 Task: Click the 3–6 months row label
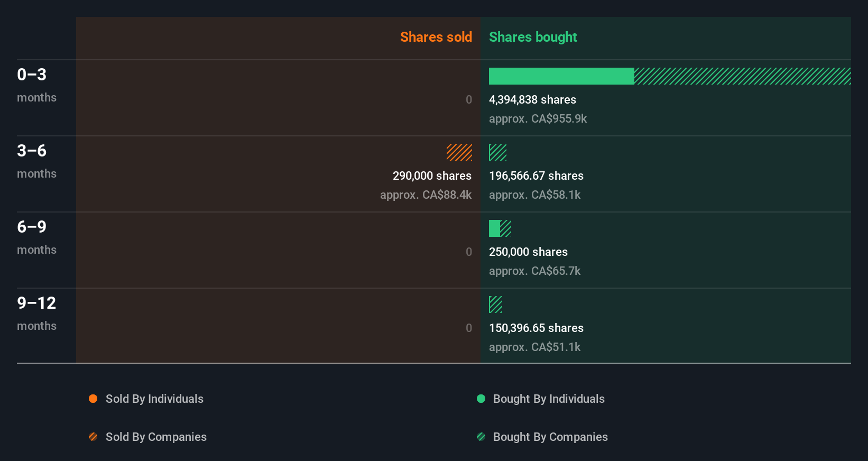[36, 161]
